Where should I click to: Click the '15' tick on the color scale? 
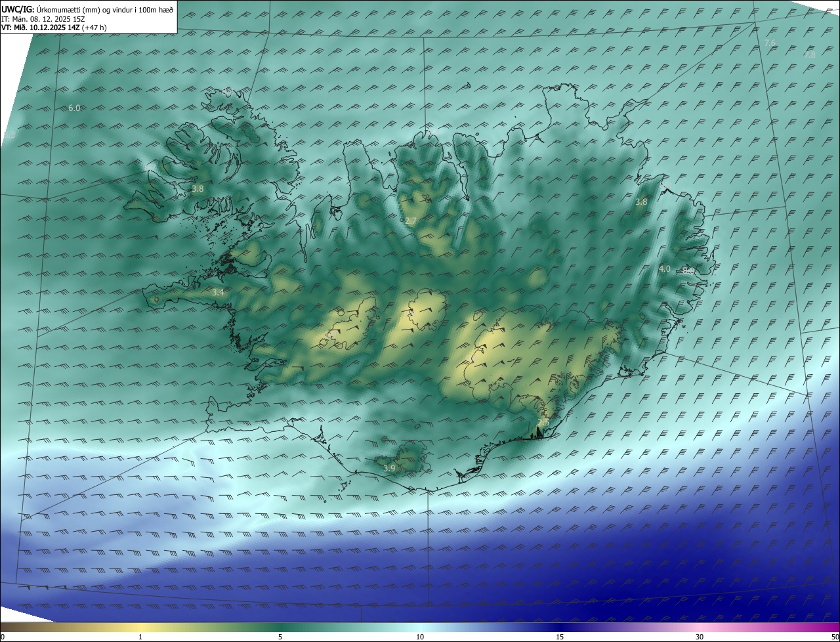[x=560, y=637]
